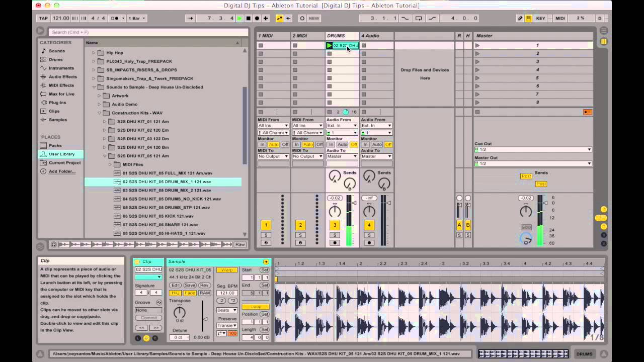Image resolution: width=644 pixels, height=362 pixels.
Task: Open the Packs place in browser
Action: pyautogui.click(x=55, y=145)
